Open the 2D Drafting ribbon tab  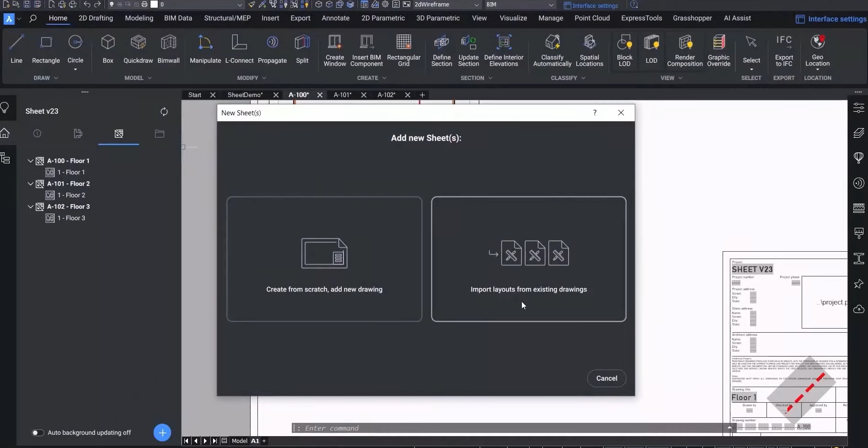coord(96,18)
